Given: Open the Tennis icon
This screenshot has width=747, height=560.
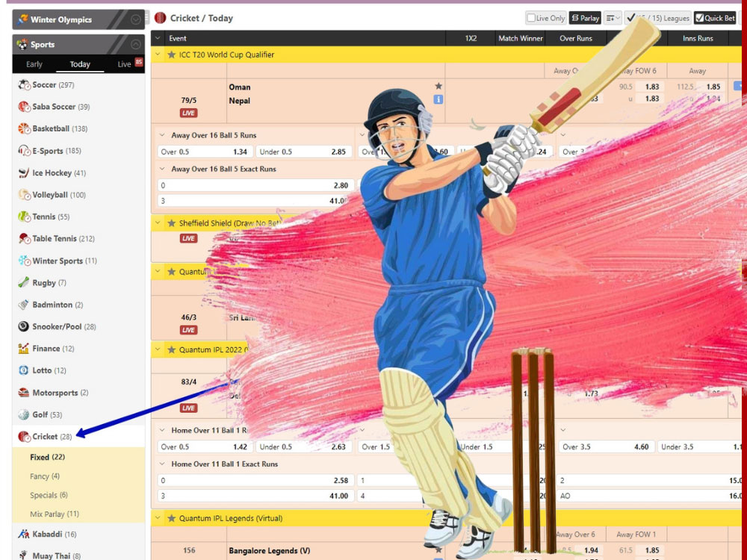Looking at the screenshot, I should (x=24, y=217).
